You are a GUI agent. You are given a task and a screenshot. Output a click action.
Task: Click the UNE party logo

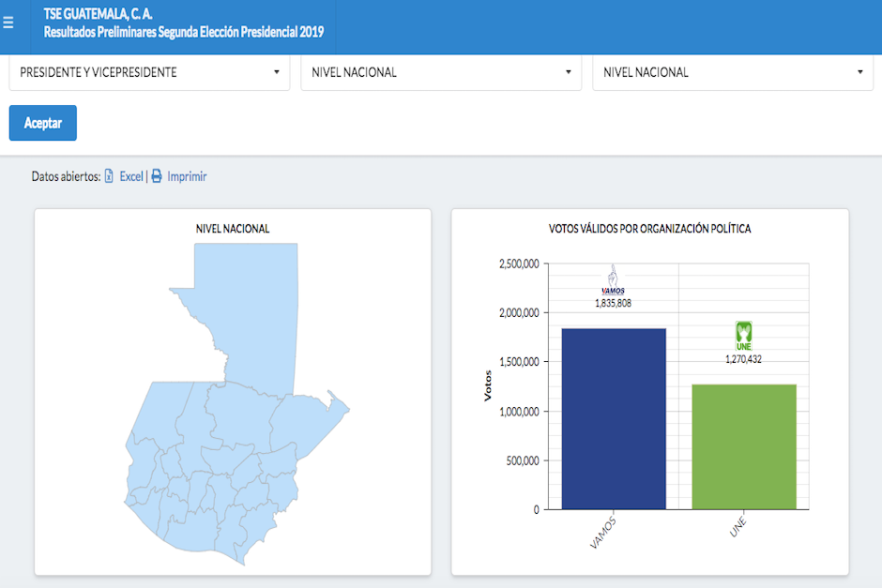pos(743,336)
